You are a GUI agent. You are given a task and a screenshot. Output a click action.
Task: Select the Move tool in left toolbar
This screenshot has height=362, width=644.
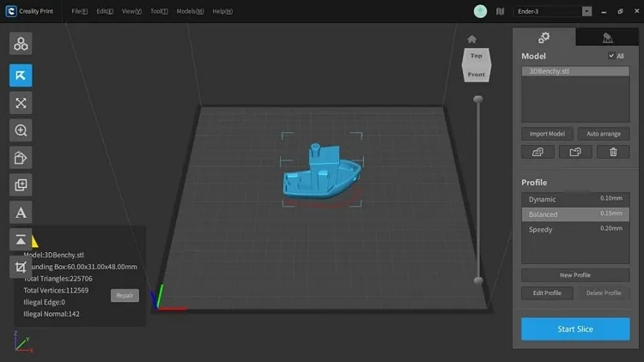[21, 75]
